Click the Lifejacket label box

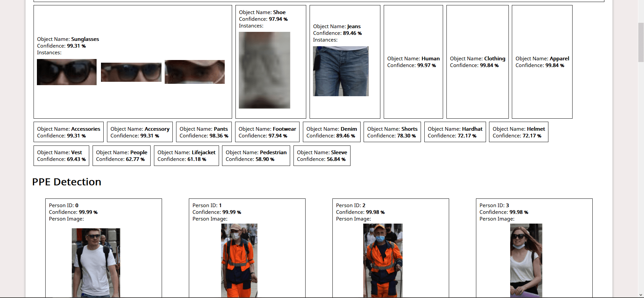186,156
